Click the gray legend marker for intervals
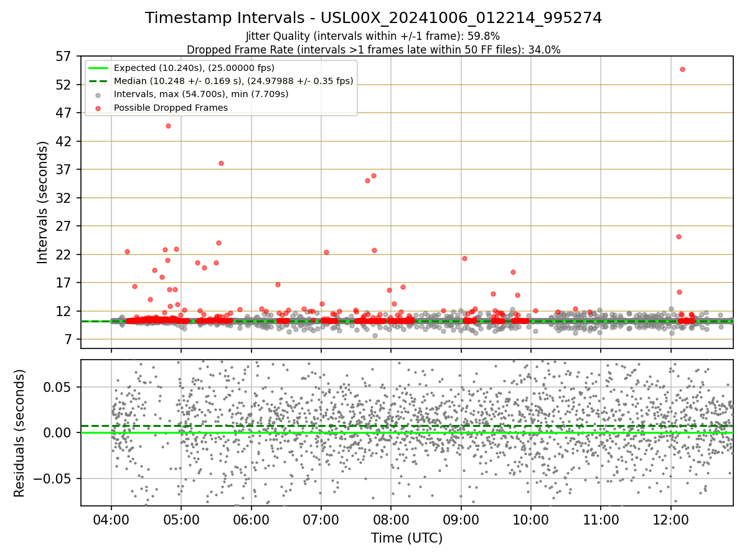The image size is (747, 560). [98, 95]
